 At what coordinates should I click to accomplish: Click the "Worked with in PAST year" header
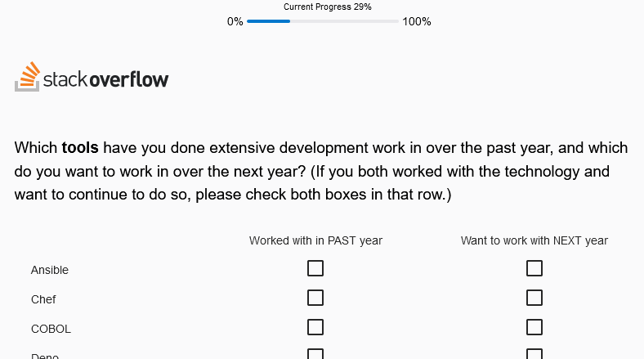[315, 240]
